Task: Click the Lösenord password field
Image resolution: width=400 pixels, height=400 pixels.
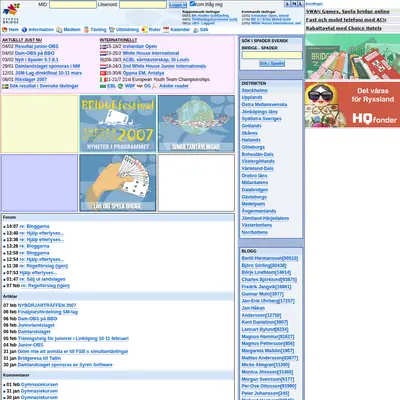Action: pyautogui.click(x=143, y=5)
